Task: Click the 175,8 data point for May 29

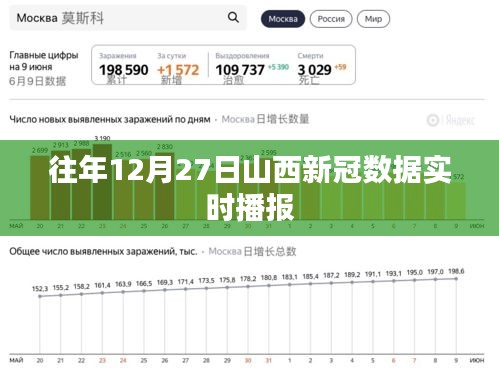Action: (x=227, y=287)
